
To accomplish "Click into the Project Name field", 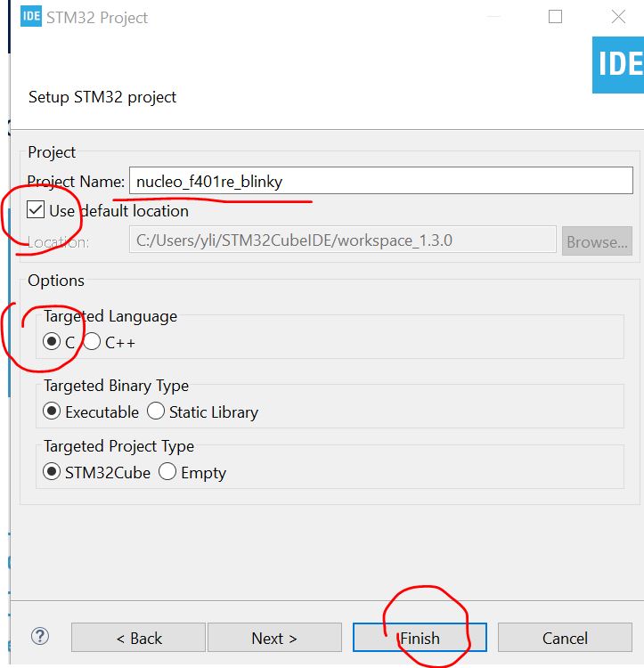I will 380,182.
